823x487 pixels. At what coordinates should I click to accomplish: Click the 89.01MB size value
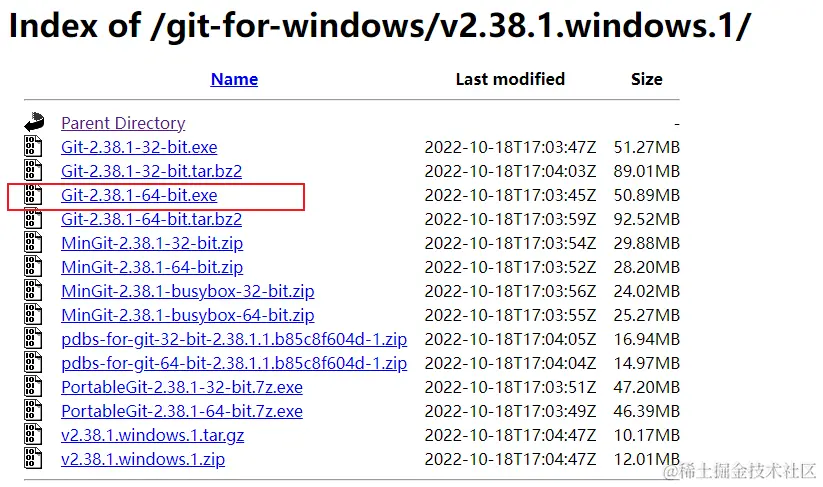[647, 171]
